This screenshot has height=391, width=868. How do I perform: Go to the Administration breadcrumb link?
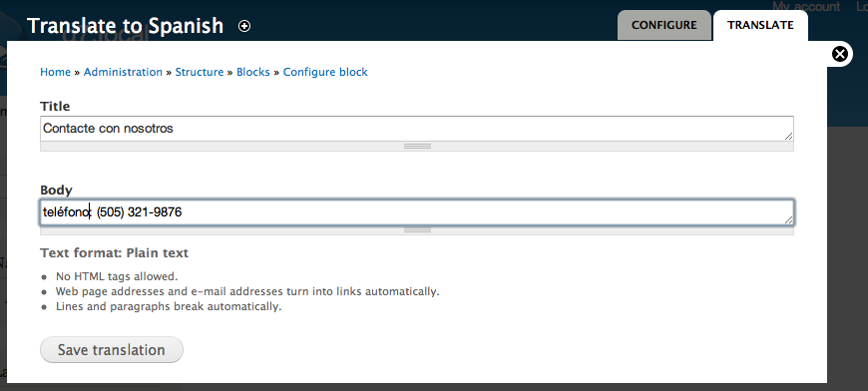pyautogui.click(x=123, y=72)
